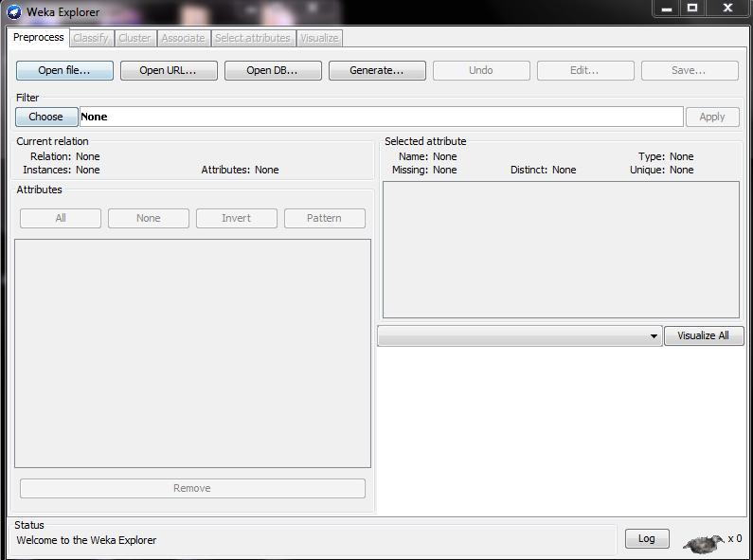
Task: Maximize the Weka Explorer window
Action: 692,9
